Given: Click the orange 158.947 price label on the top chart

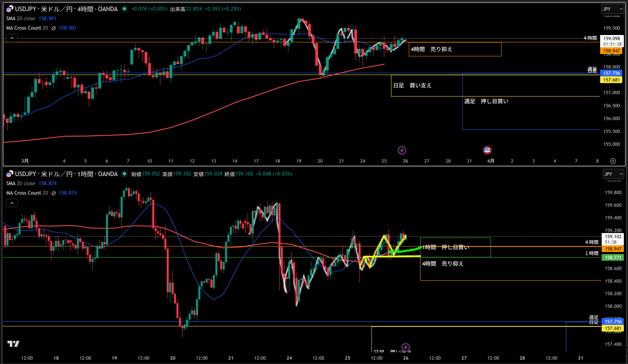Looking at the screenshot, I should point(611,51).
